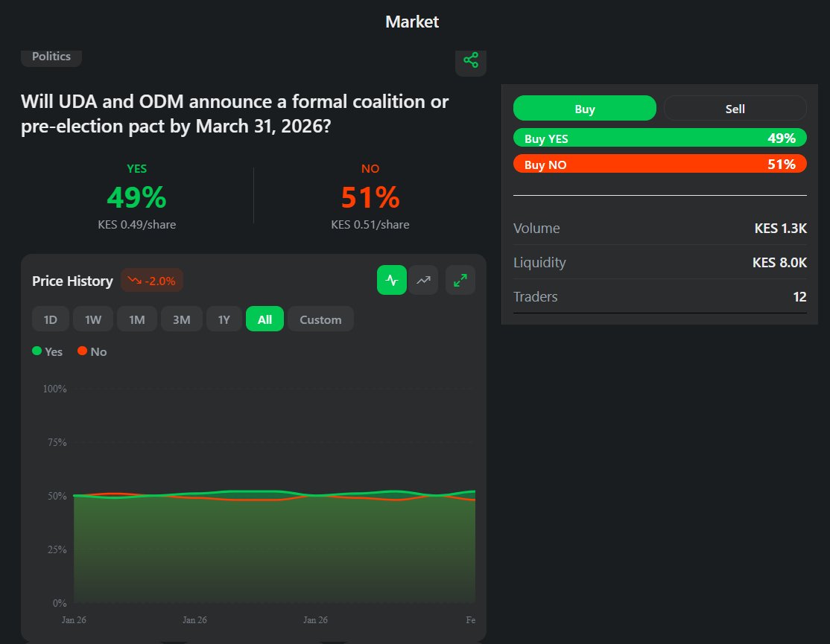Click the market question title text
830x644 pixels.
235,114
